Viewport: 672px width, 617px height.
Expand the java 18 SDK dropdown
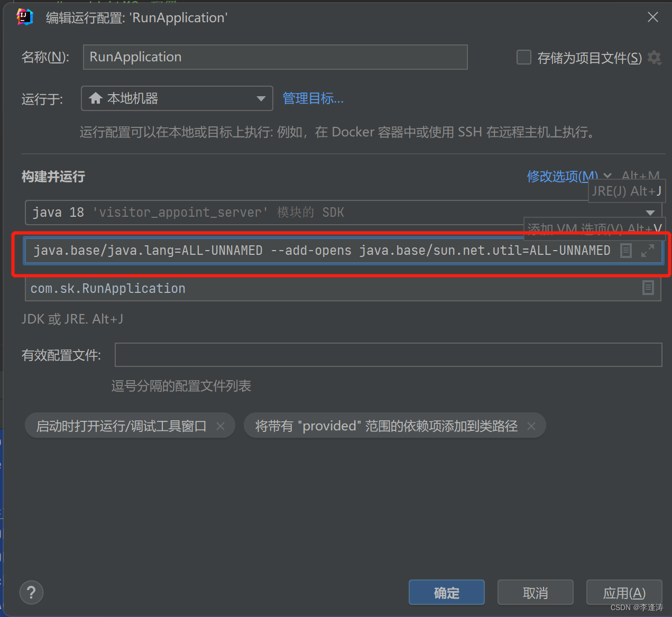pyautogui.click(x=650, y=212)
